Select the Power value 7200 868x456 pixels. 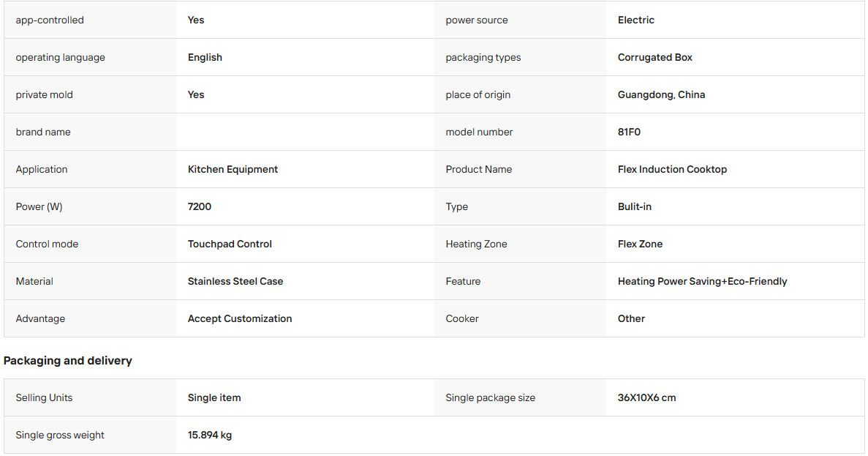[200, 206]
